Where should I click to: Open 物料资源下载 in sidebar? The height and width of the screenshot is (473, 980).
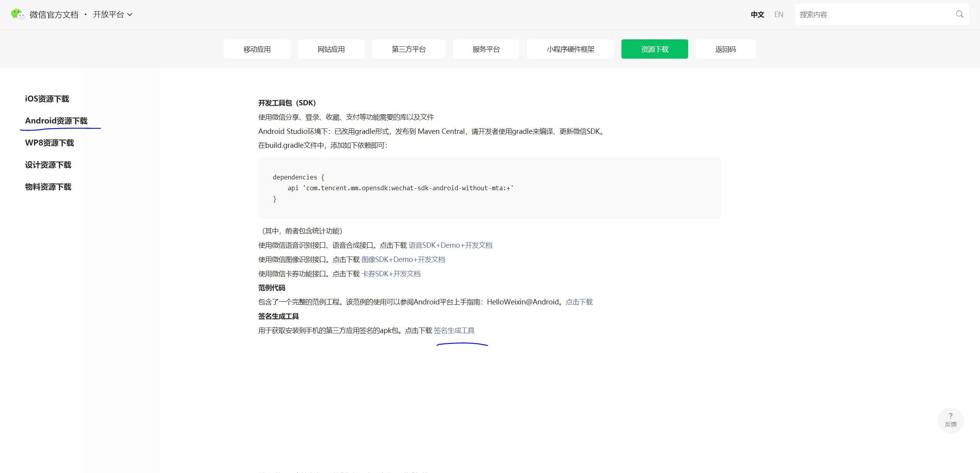[48, 187]
